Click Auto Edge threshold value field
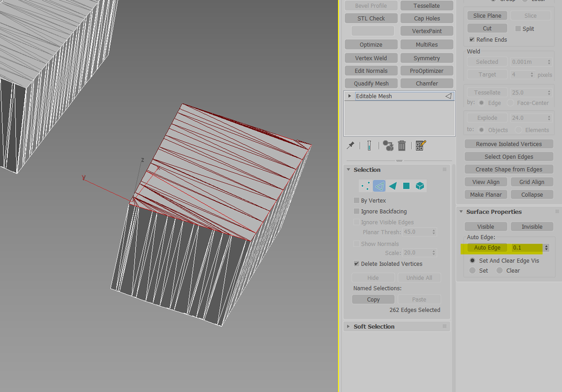This screenshot has height=392, width=562. [x=527, y=247]
